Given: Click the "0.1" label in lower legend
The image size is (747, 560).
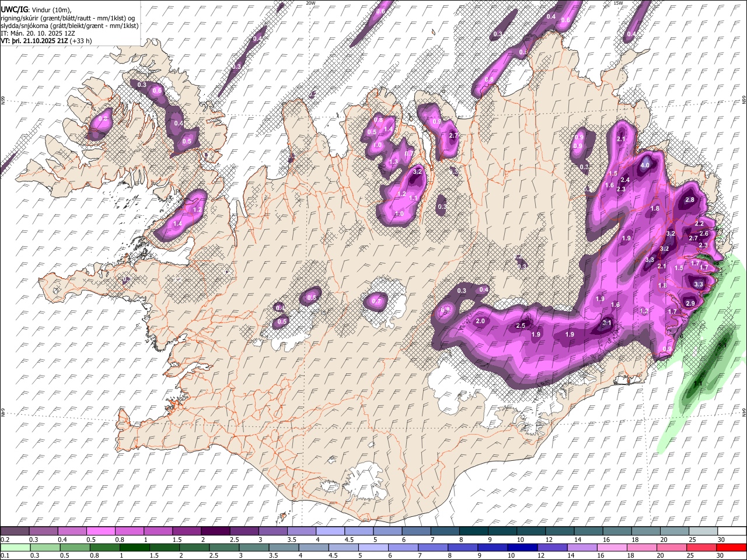Looking at the screenshot, I should tap(5, 556).
